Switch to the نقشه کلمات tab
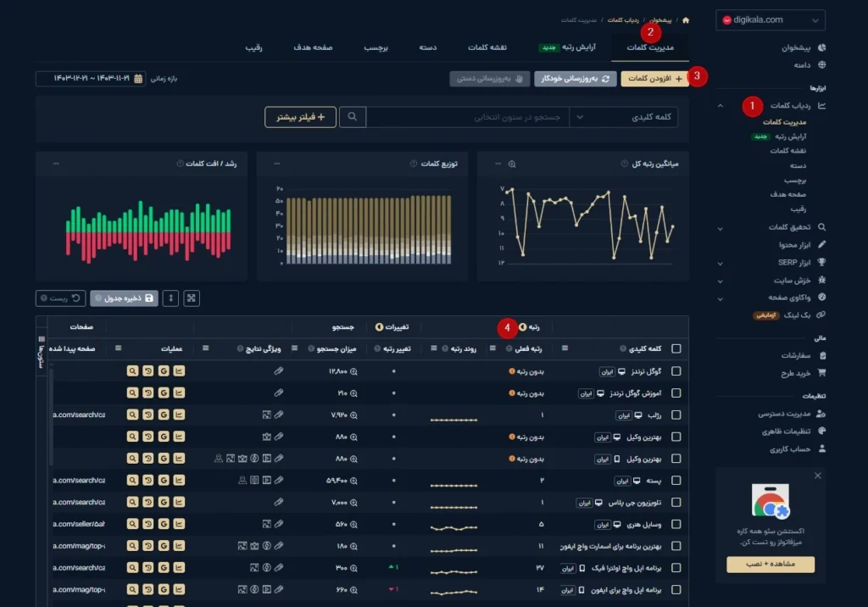This screenshot has width=868, height=607. tap(487, 47)
